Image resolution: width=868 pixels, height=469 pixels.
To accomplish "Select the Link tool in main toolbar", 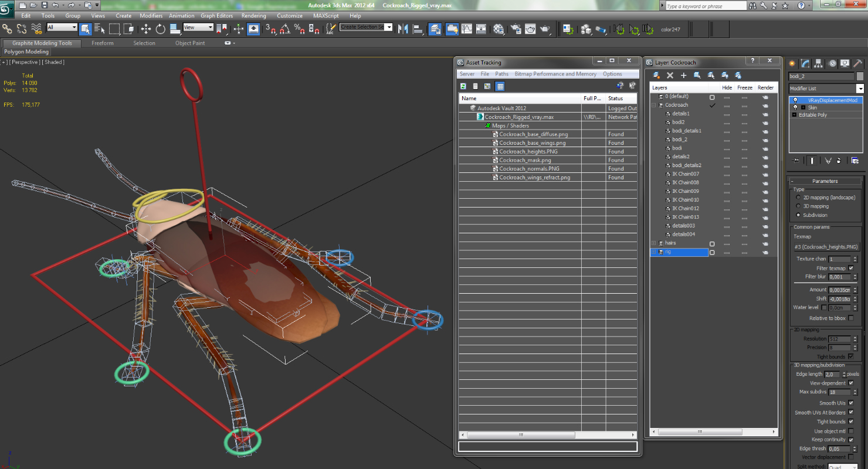I will click(7, 28).
